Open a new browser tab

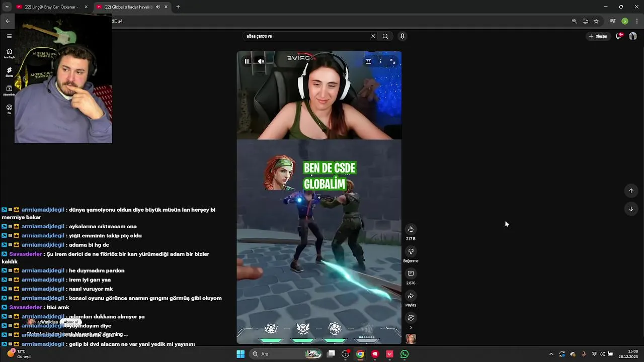[x=178, y=7]
